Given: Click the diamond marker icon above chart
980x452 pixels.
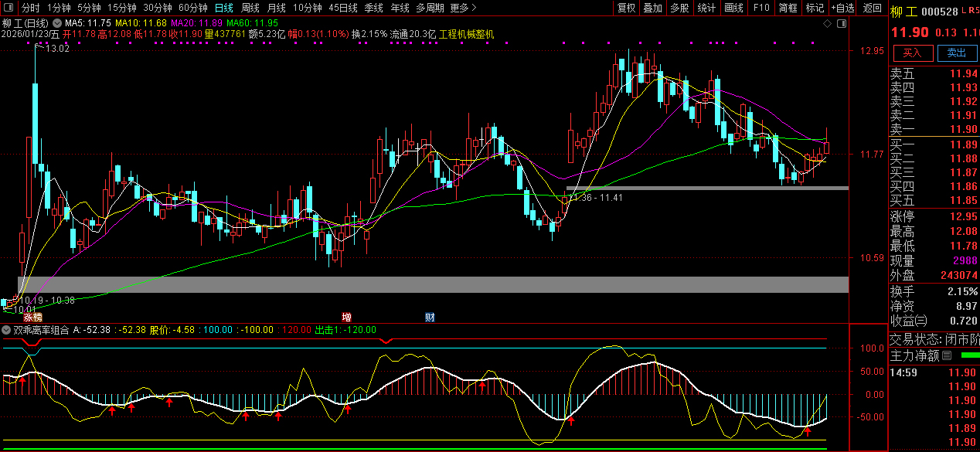Looking at the screenshot, I should tap(828, 25).
